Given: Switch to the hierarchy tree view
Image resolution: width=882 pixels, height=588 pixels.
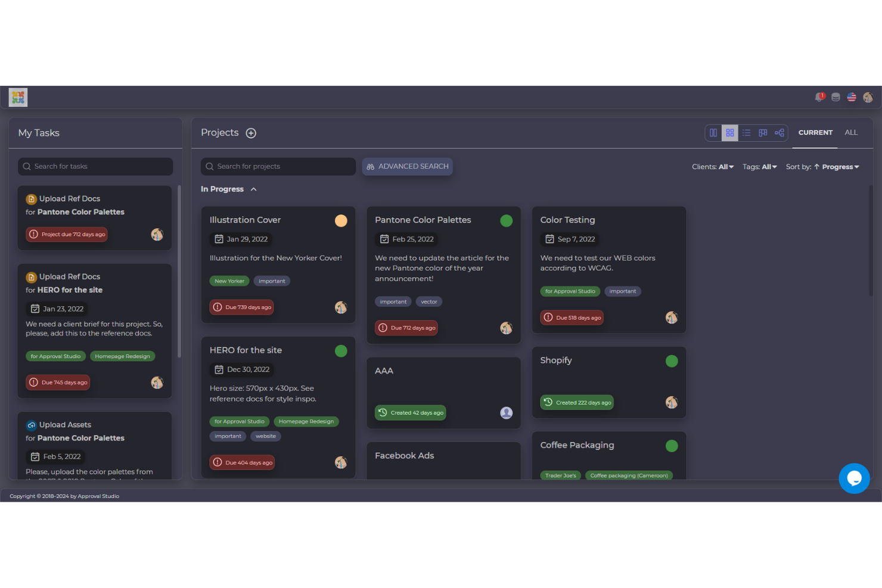Looking at the screenshot, I should (x=779, y=133).
